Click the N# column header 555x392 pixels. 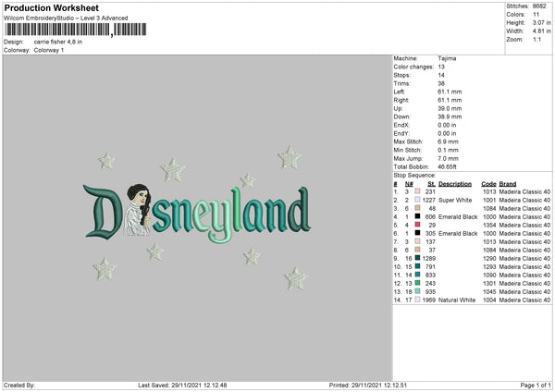pyautogui.click(x=409, y=184)
